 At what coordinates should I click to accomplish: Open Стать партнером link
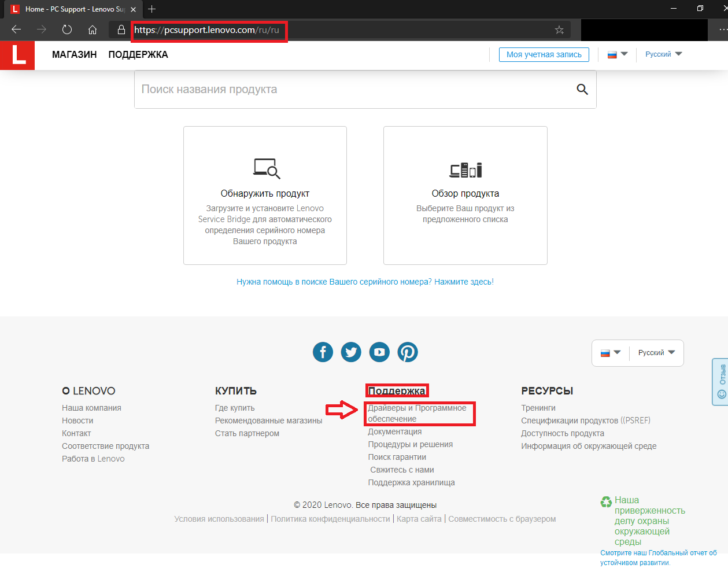[247, 433]
